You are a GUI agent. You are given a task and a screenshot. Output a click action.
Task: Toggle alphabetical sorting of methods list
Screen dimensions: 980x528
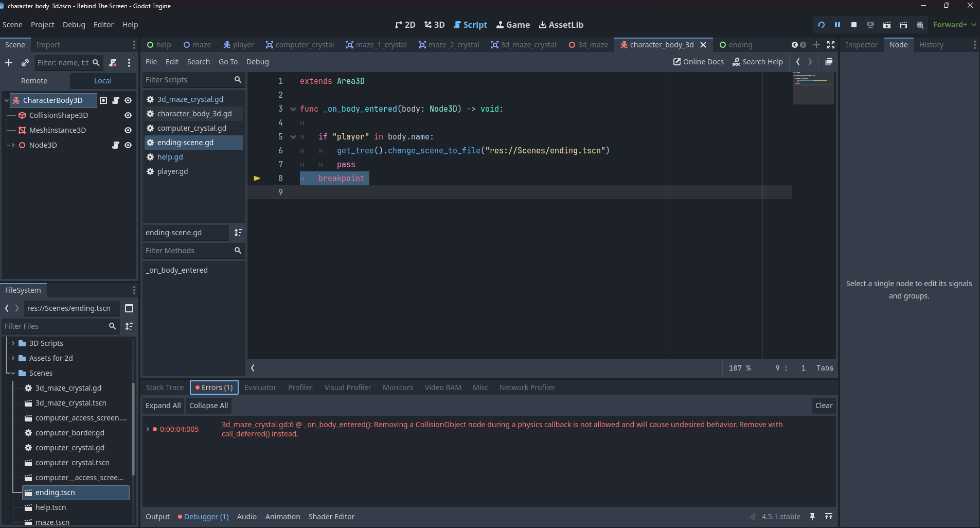[238, 233]
